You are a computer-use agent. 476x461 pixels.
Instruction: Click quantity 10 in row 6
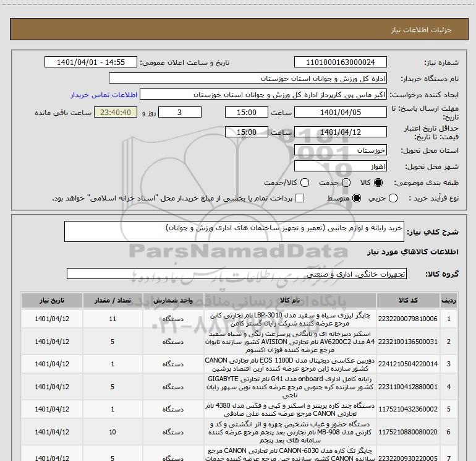(x=113, y=432)
